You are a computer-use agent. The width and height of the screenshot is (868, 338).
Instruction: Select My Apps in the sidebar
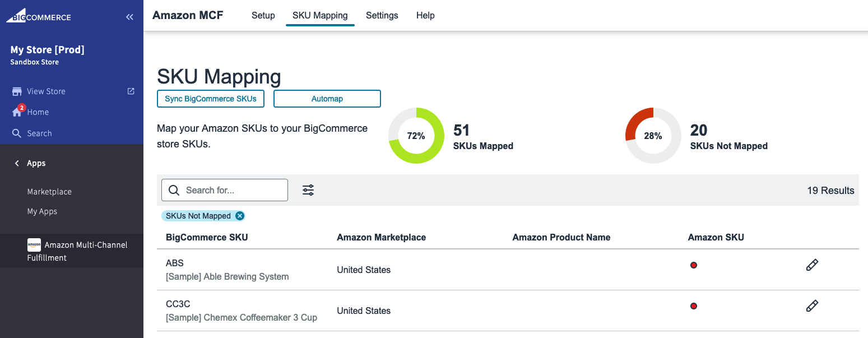(x=42, y=211)
